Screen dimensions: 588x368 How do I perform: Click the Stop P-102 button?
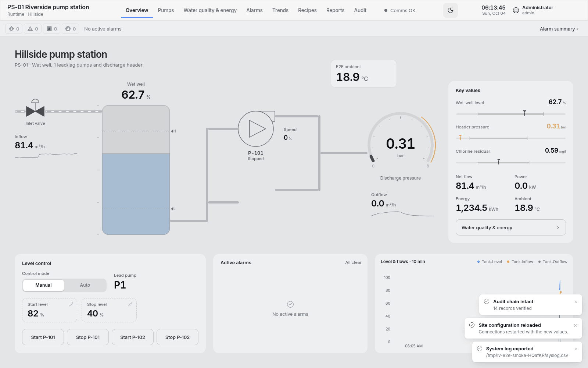pos(178,337)
